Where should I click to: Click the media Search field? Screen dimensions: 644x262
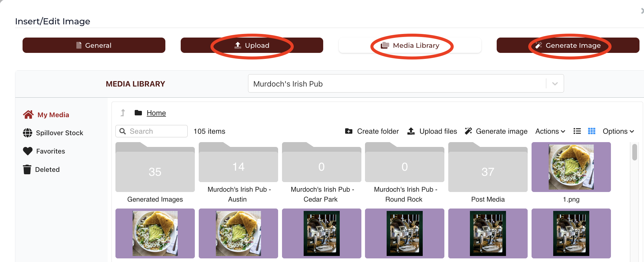[152, 131]
